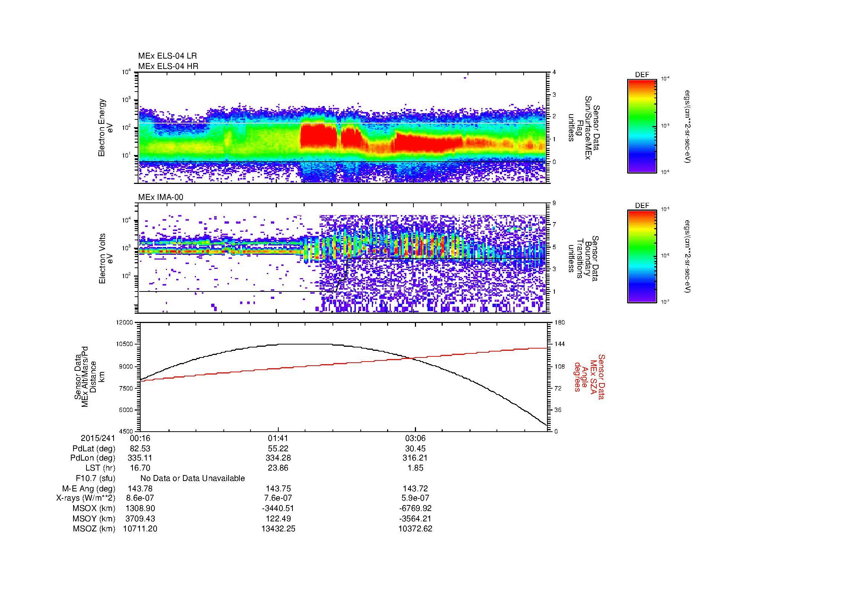Click the '00:16' time tick label
The image size is (868, 613).
[140, 438]
